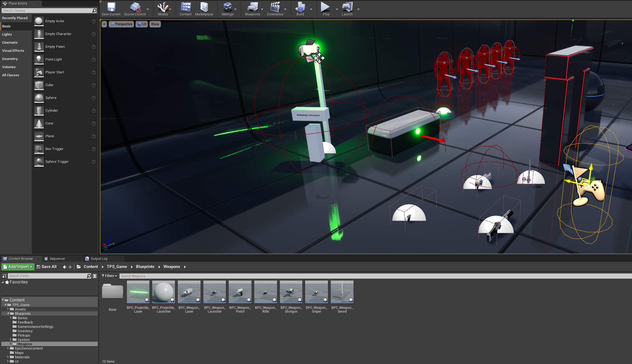
Task: Click help icon next to Point Light
Action: [94, 60]
